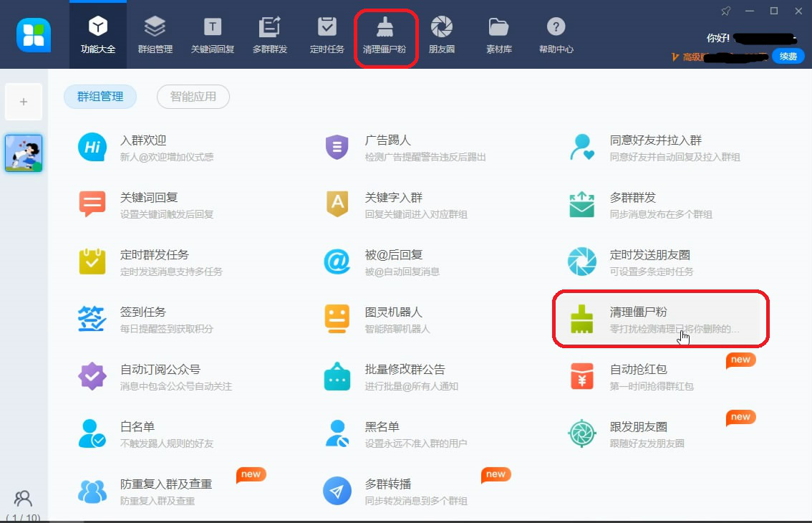
Task: Open the 帮助中心 help icon
Action: point(556,34)
